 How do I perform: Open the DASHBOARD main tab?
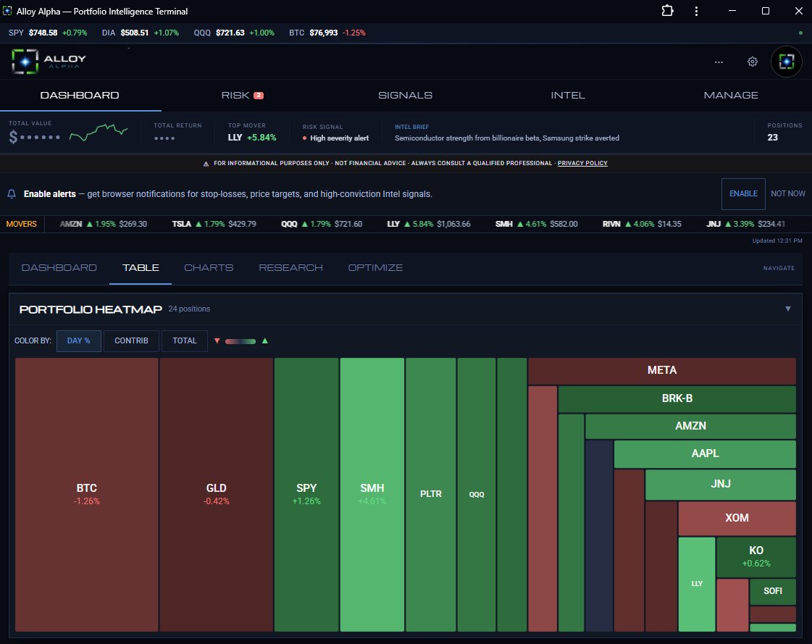(80, 96)
